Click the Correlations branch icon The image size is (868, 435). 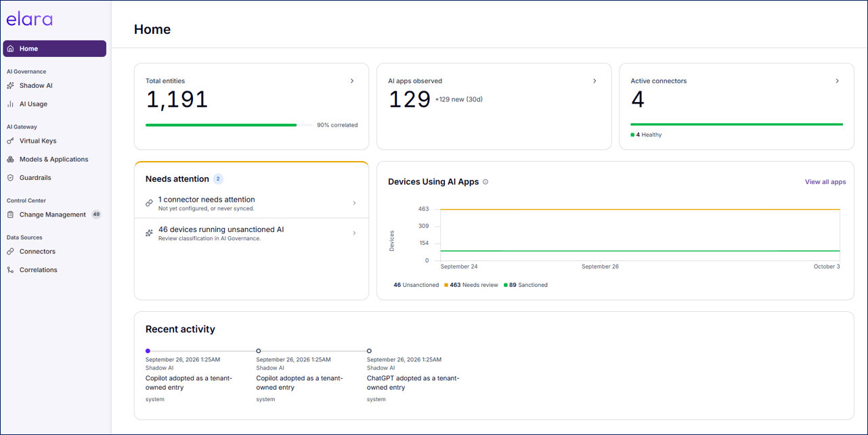(x=10, y=270)
